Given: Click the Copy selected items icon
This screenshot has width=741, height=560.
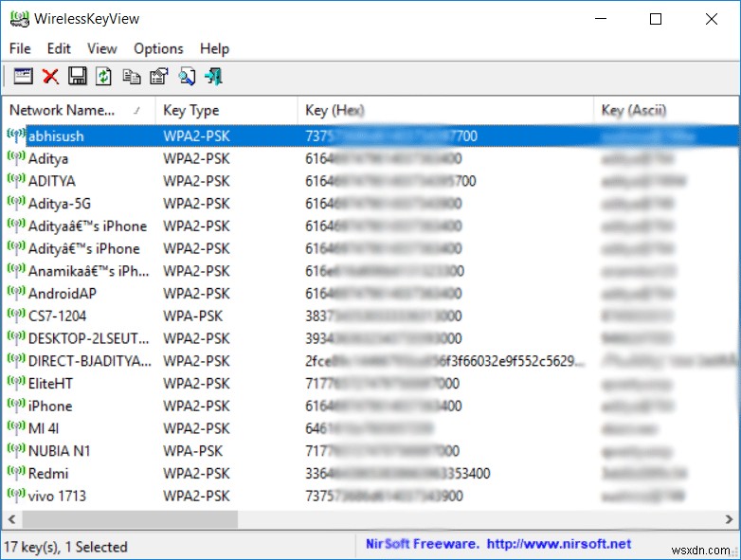Looking at the screenshot, I should pyautogui.click(x=132, y=76).
